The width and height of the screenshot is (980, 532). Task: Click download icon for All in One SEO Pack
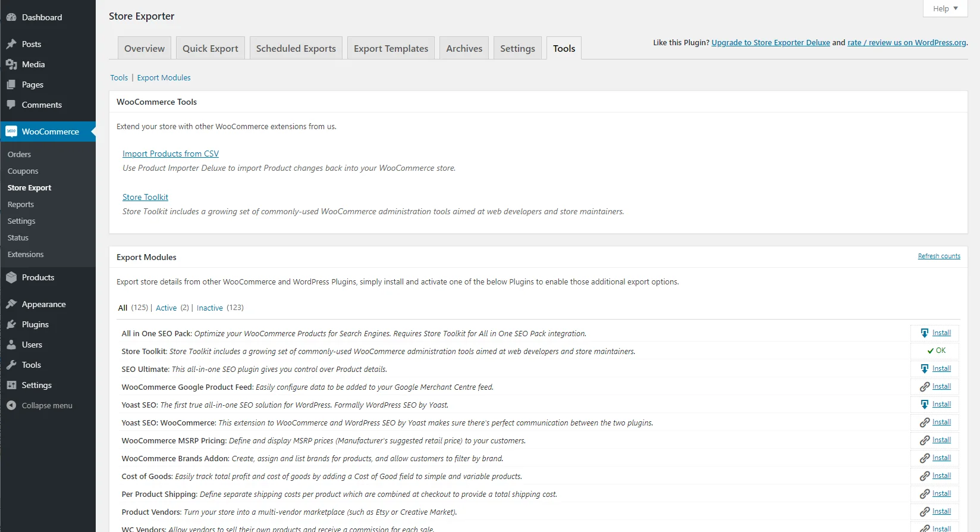pos(925,333)
